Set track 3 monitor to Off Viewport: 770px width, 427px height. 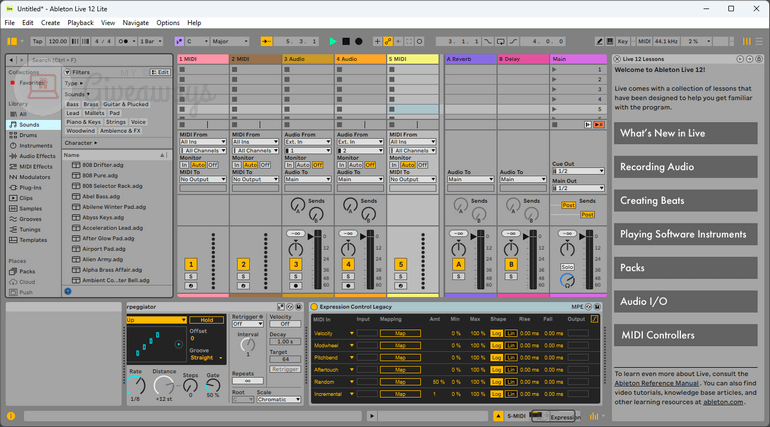pyautogui.click(x=318, y=165)
